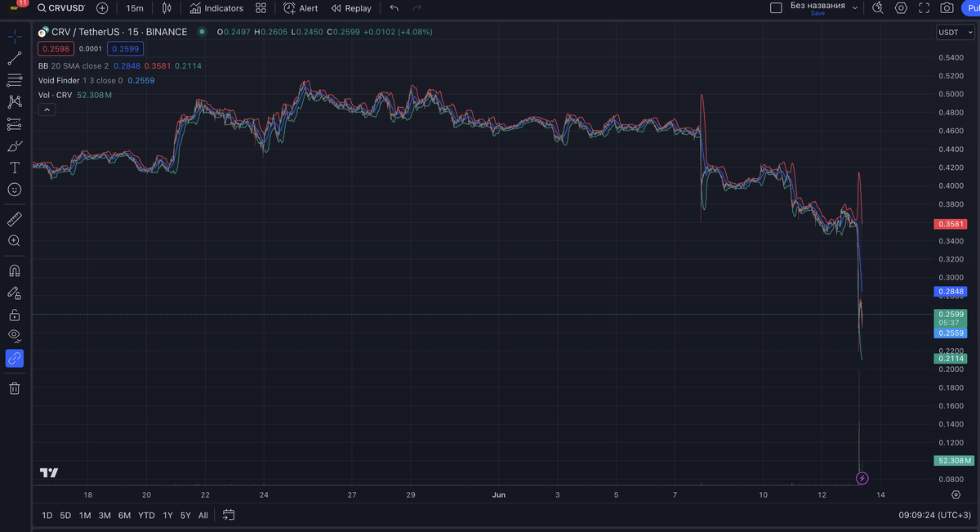Click CRV / TetherUS symbol title
Image resolution: width=980 pixels, height=532 pixels.
click(x=119, y=32)
